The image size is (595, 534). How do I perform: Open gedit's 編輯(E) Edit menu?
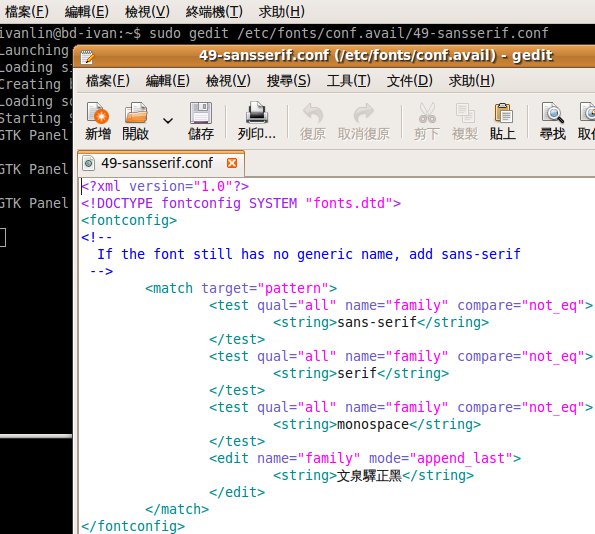(x=168, y=81)
